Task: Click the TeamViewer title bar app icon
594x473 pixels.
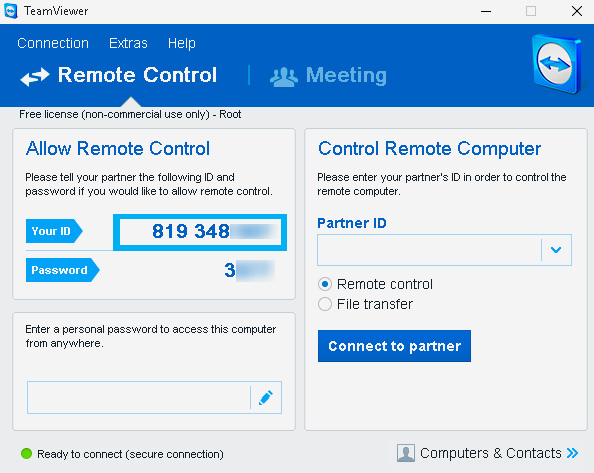Action: coord(11,11)
